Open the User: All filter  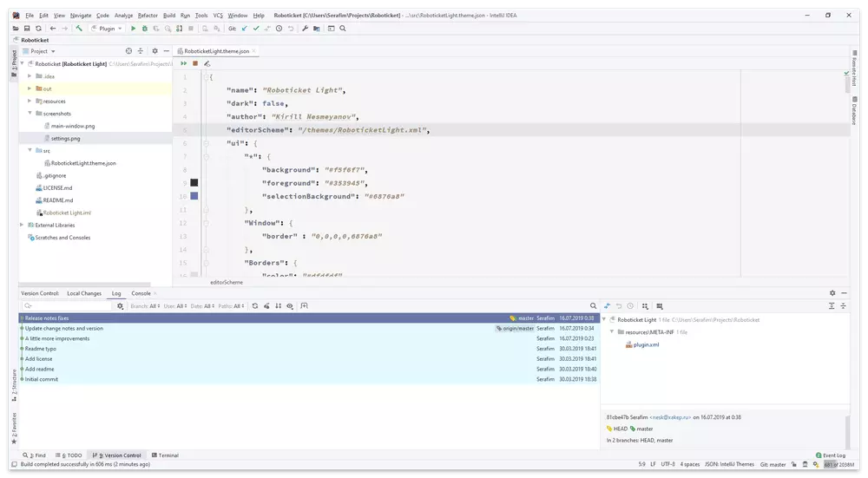click(x=175, y=306)
